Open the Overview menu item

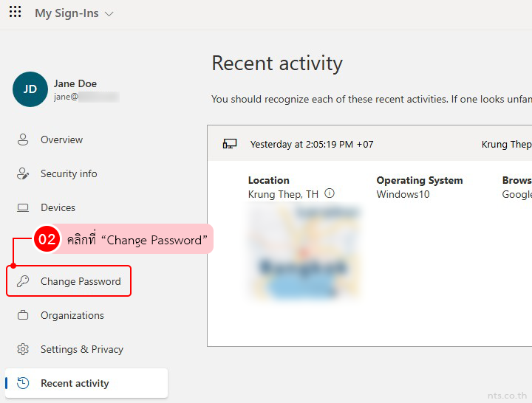pos(61,139)
